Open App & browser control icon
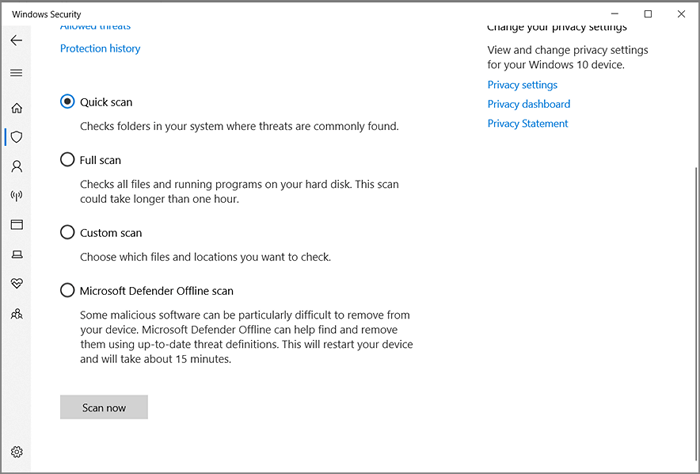Viewport: 700px width, 474px height. click(x=16, y=225)
